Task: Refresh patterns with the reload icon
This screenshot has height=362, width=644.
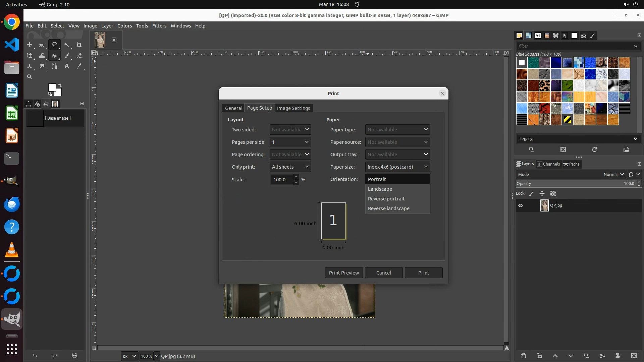Action: 594,149
